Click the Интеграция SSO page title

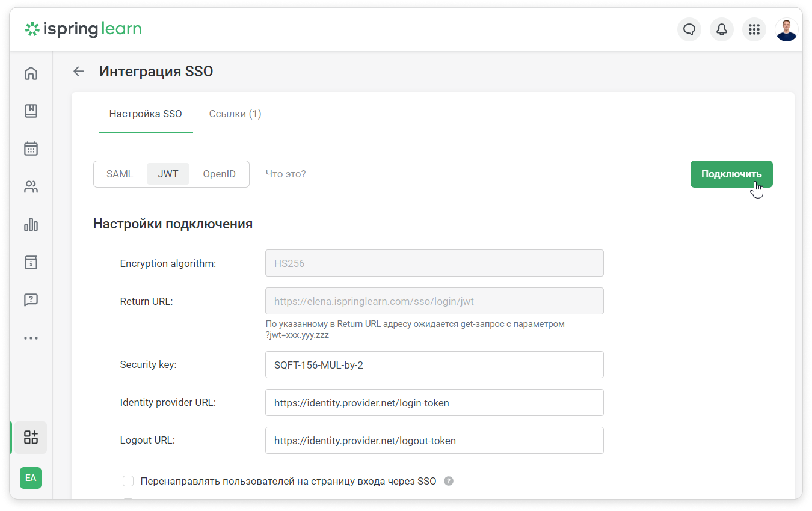(x=156, y=72)
